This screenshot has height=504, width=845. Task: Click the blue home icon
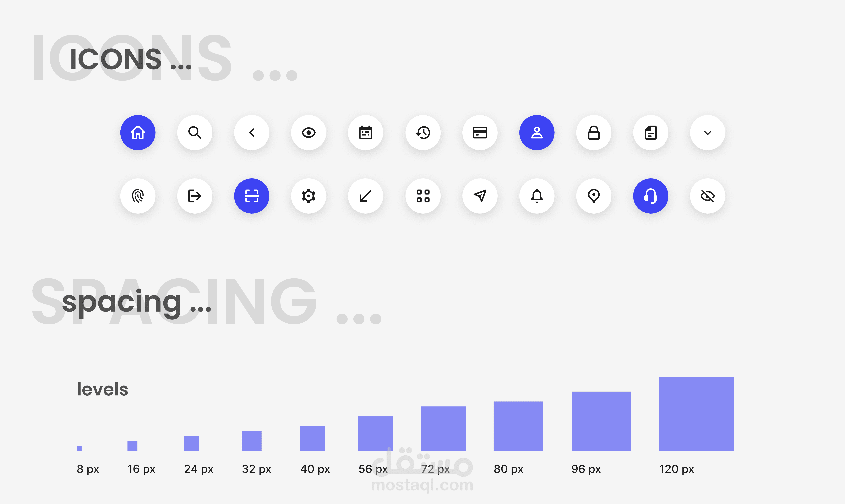138,132
